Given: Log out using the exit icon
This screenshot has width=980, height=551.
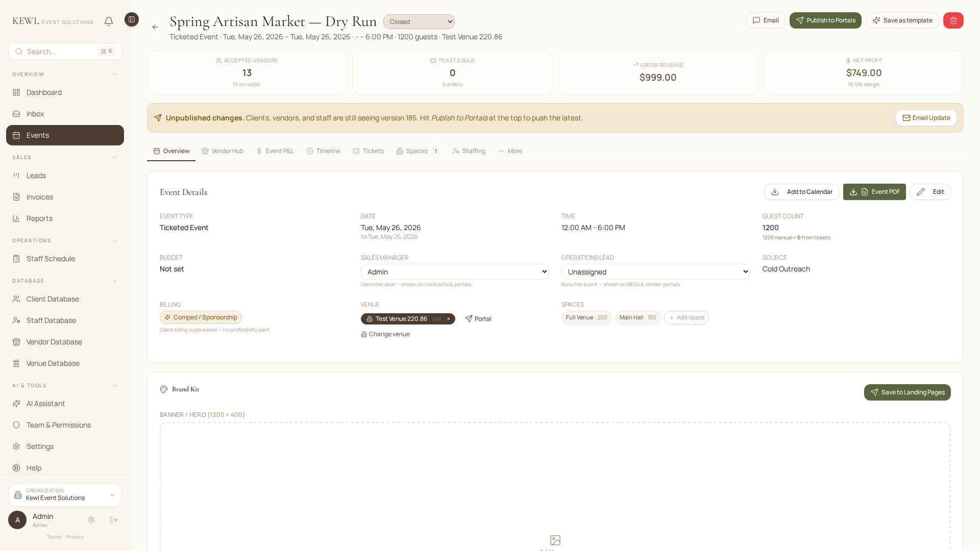Looking at the screenshot, I should 114,520.
